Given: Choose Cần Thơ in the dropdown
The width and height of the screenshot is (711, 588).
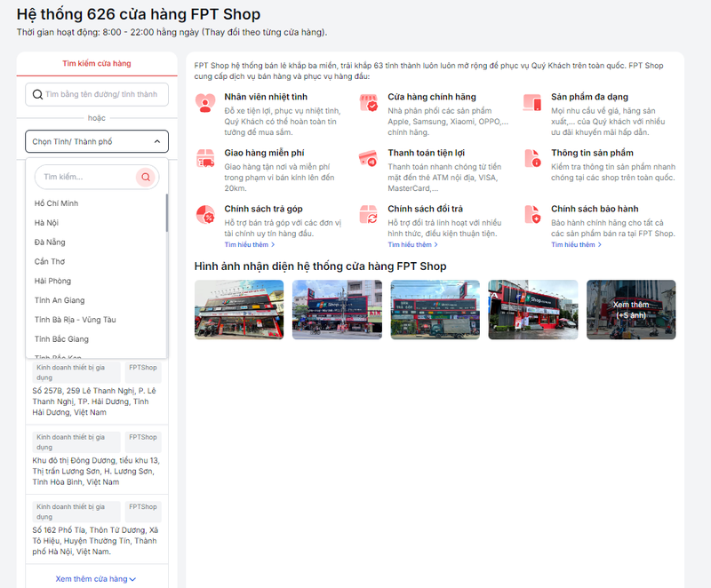Looking at the screenshot, I should tap(96, 262).
